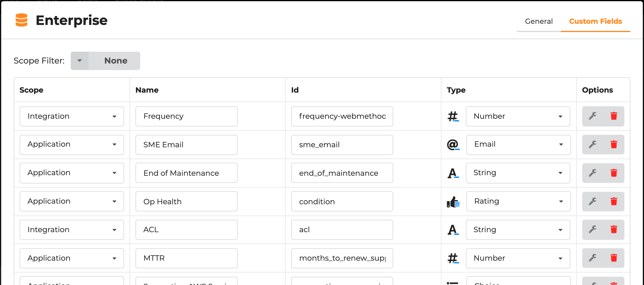The width and height of the screenshot is (644, 285).
Task: Edit the MTTR name input
Action: [x=186, y=258]
